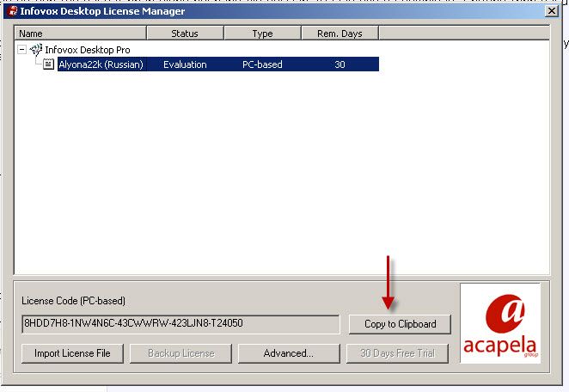Close the License Manager window
Image resolution: width=569 pixels, height=392 pixels.
(552, 11)
